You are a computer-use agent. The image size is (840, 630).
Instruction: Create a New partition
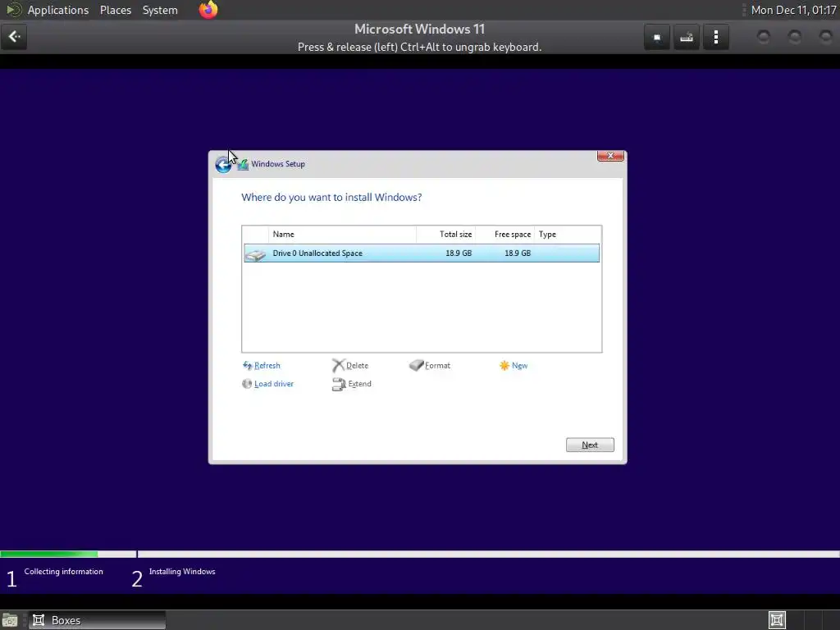pyautogui.click(x=519, y=365)
